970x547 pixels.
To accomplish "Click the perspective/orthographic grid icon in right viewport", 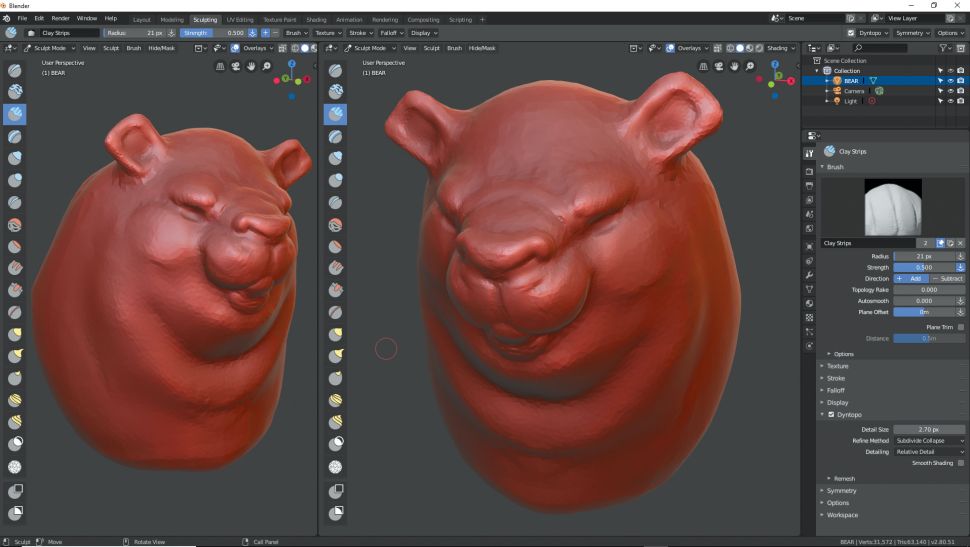I will point(703,67).
